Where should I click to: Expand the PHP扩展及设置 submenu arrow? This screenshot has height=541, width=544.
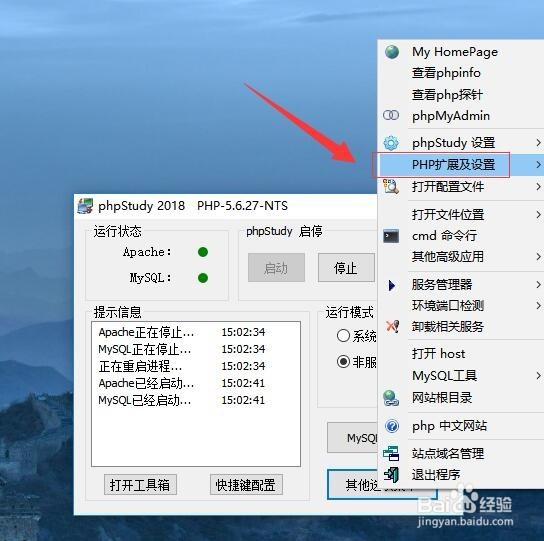538,164
